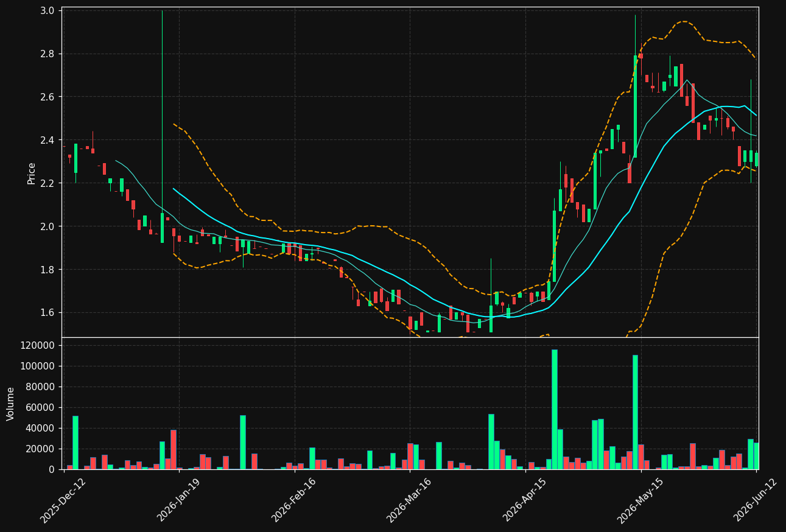Click the Price axis title
This screenshot has width=786, height=532.
coord(32,173)
